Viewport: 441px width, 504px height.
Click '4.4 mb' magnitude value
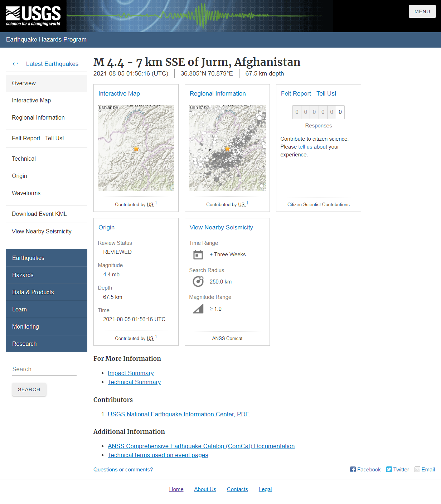click(x=111, y=275)
